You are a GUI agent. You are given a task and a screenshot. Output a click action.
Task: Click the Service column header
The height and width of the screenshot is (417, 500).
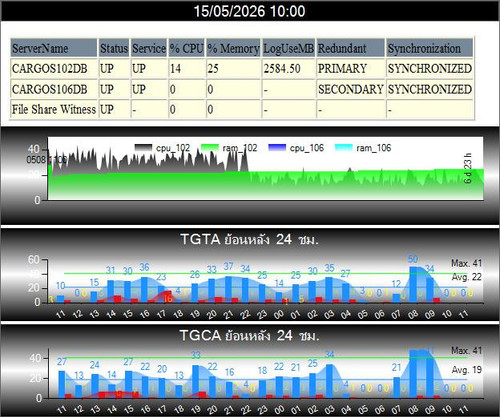[x=149, y=48]
